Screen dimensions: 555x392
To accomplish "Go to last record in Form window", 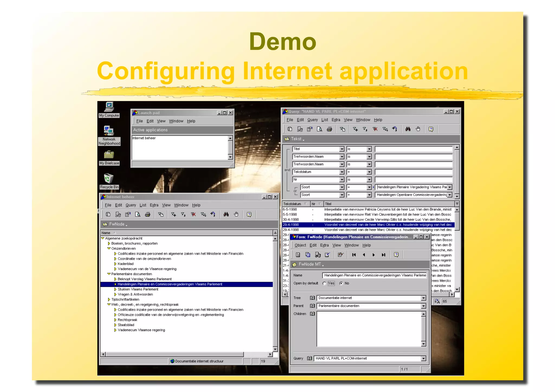I will coord(383,255).
